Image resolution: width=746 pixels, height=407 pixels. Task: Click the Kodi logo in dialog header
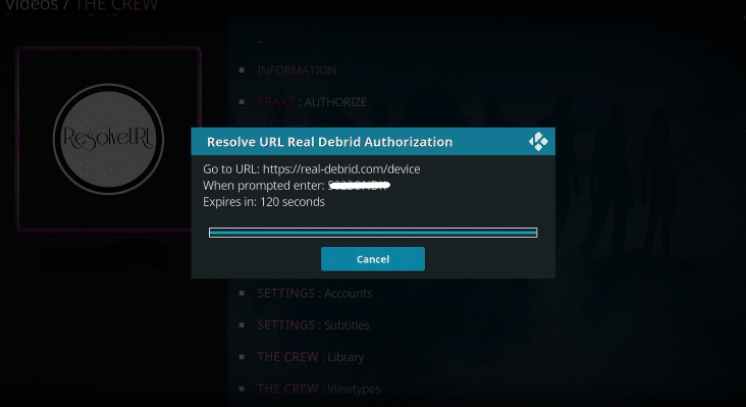538,141
